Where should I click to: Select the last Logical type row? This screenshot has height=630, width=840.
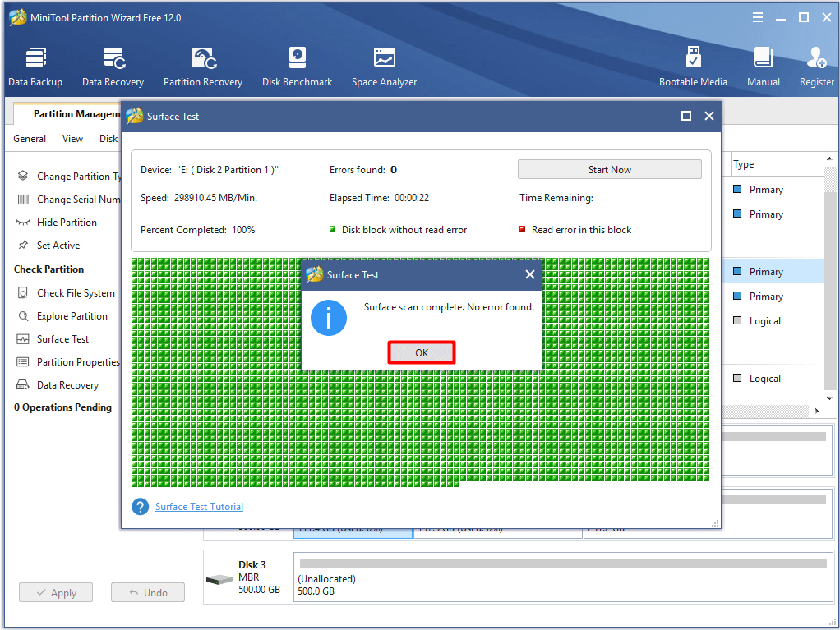(x=773, y=379)
